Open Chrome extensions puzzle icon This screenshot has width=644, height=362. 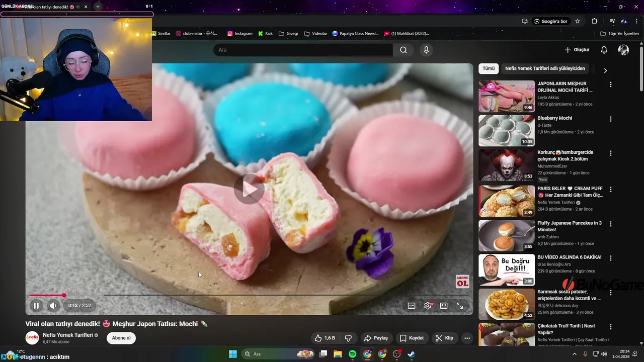[x=595, y=21]
